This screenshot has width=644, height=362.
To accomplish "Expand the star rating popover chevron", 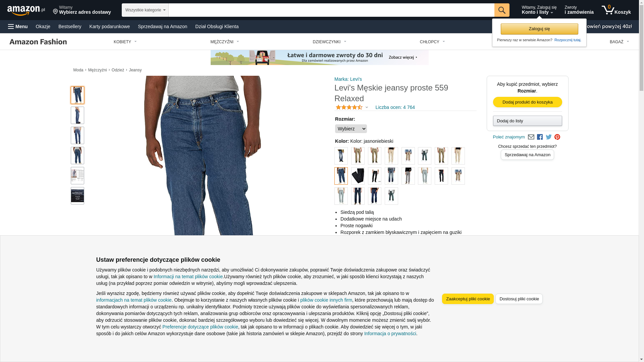I will point(367,108).
